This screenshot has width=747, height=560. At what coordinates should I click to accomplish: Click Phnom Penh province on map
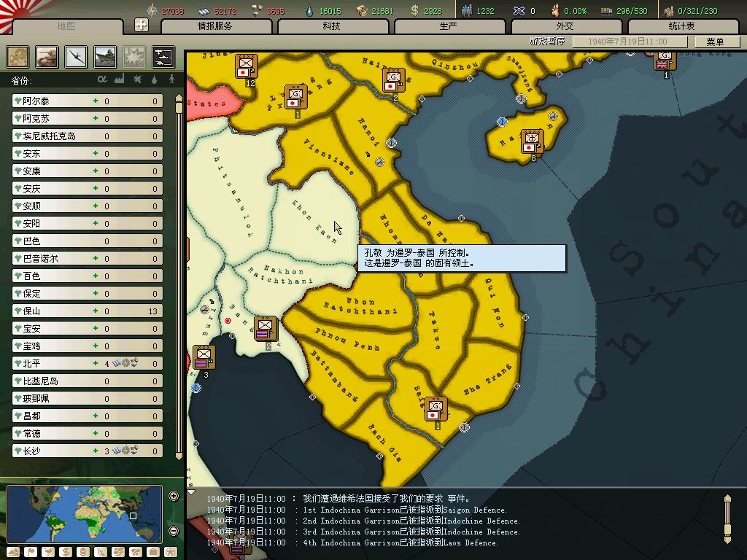[x=347, y=339]
